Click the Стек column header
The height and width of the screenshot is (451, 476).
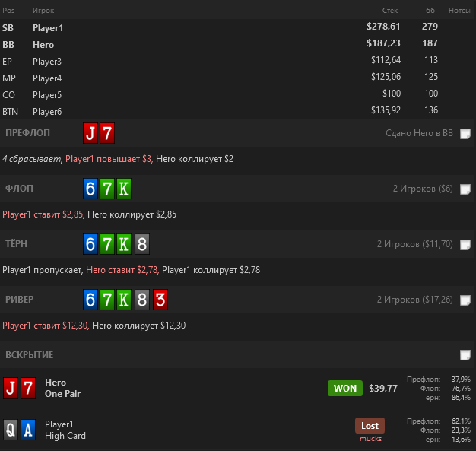pyautogui.click(x=390, y=11)
